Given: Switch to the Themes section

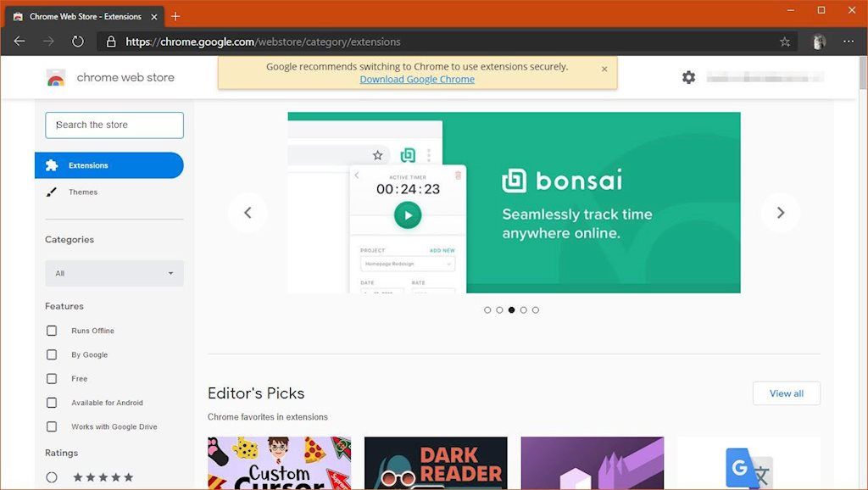Looking at the screenshot, I should pos(83,192).
